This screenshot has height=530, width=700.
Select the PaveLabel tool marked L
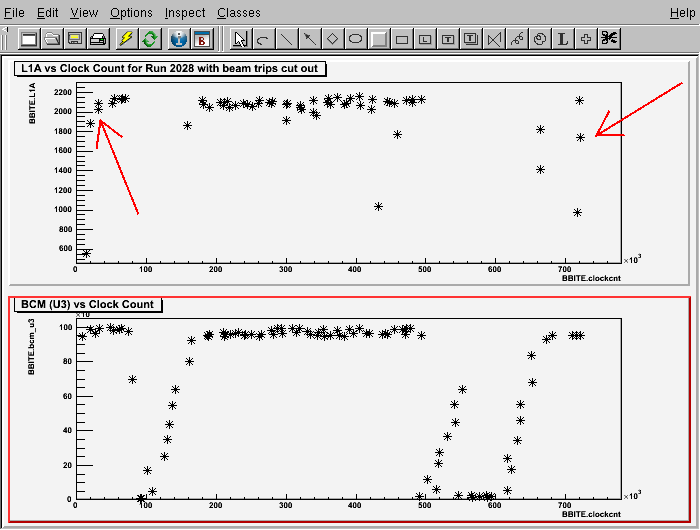[x=425, y=39]
